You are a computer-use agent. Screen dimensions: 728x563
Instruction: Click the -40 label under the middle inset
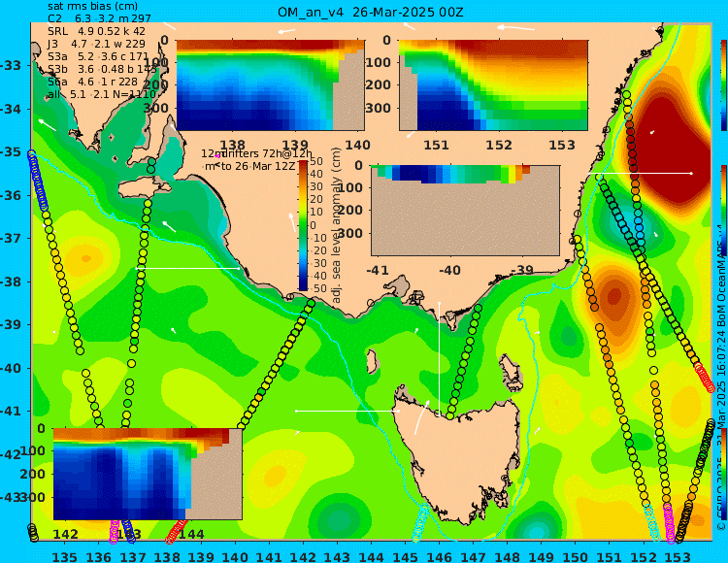click(449, 270)
